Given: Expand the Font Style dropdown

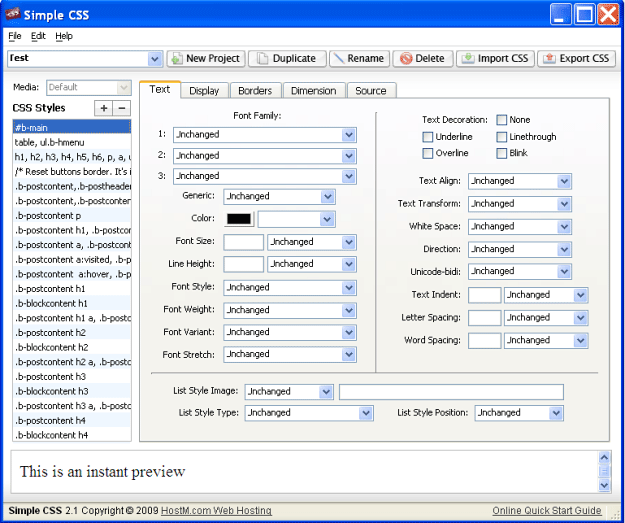Looking at the screenshot, I should pyautogui.click(x=349, y=288).
